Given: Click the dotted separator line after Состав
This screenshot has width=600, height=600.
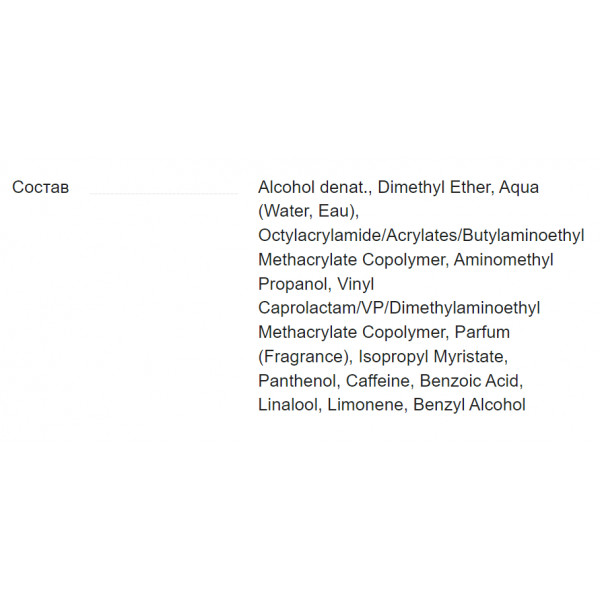Looking at the screenshot, I should (x=164, y=194).
